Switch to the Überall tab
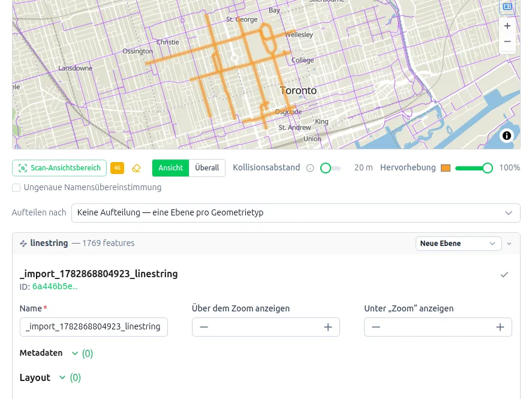Image resolution: width=532 pixels, height=399 pixels. (207, 168)
